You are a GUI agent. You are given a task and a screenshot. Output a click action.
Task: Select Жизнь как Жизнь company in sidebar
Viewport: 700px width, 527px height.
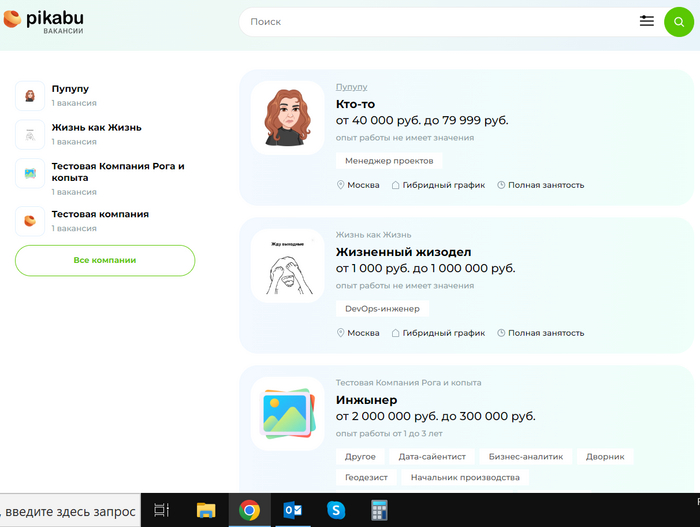coord(96,127)
